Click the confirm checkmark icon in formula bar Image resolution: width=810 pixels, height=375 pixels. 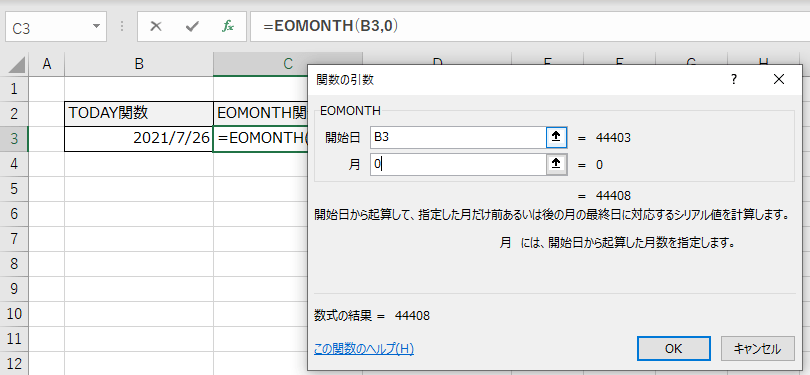point(192,27)
